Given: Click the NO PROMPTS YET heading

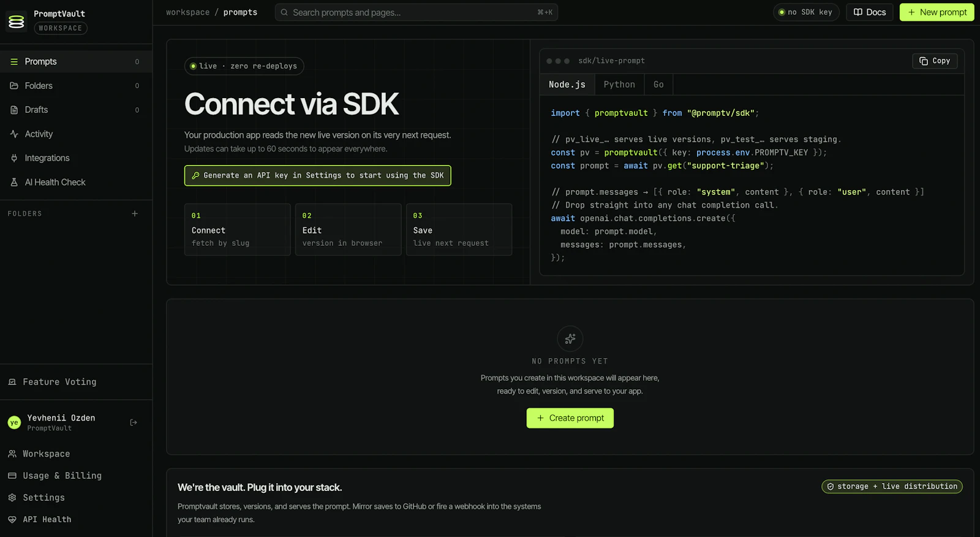Looking at the screenshot, I should 570,361.
